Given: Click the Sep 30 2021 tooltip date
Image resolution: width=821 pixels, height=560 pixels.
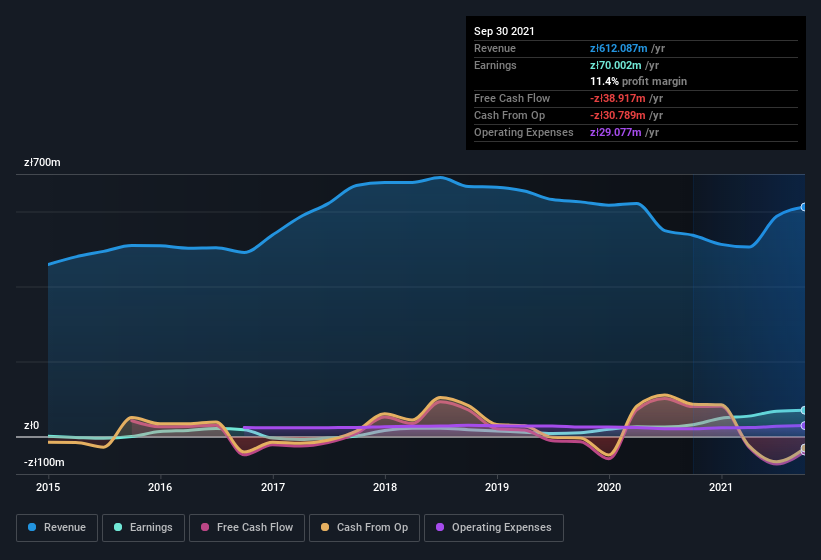Looking at the screenshot, I should point(504,31).
